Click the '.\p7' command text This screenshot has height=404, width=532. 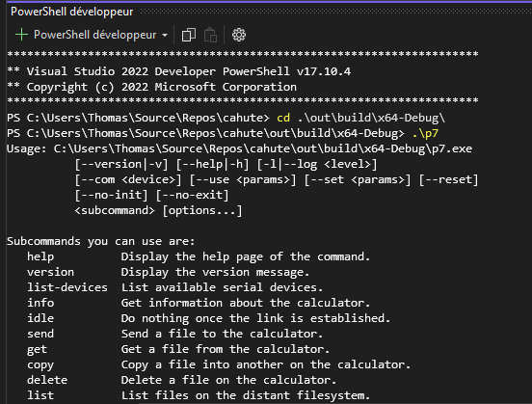tap(425, 133)
